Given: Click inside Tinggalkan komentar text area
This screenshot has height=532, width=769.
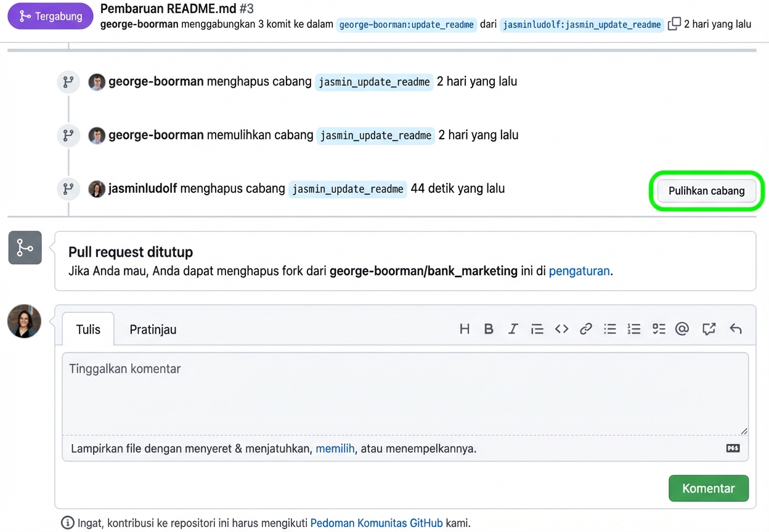Looking at the screenshot, I should tap(405, 394).
